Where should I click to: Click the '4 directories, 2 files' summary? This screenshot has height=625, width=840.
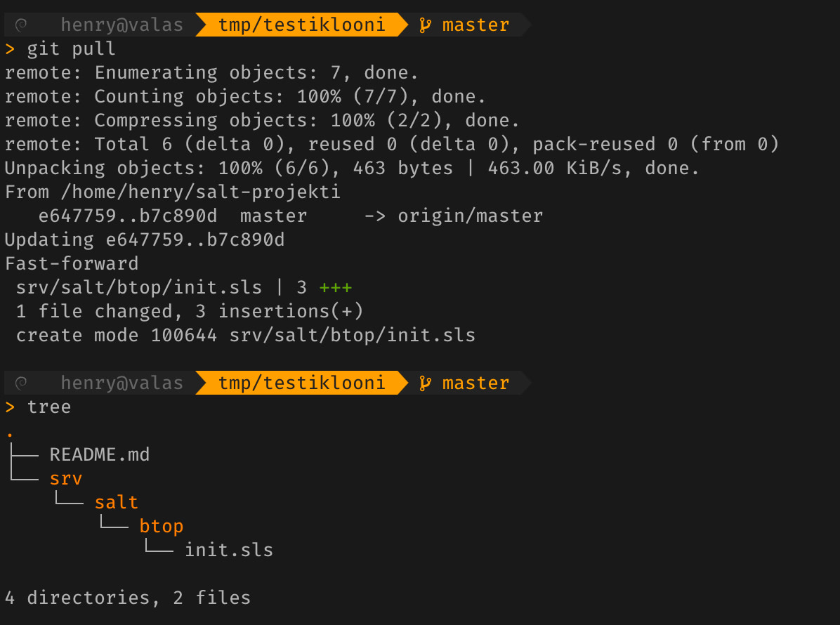(x=127, y=598)
